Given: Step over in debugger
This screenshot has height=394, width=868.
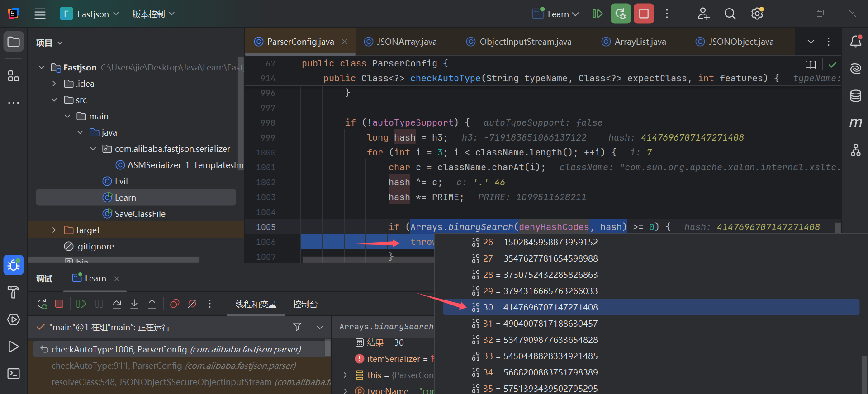Looking at the screenshot, I should click(x=117, y=304).
